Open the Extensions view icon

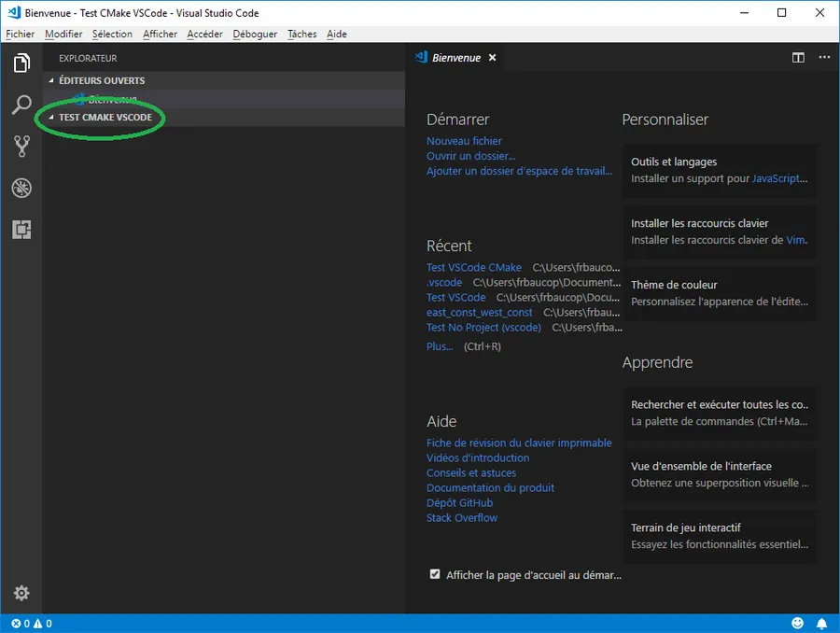click(x=21, y=230)
